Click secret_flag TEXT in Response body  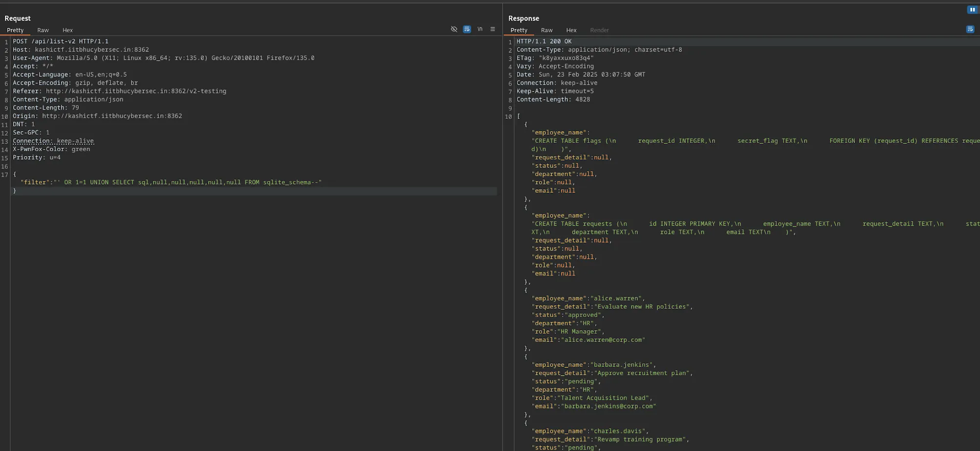point(767,141)
